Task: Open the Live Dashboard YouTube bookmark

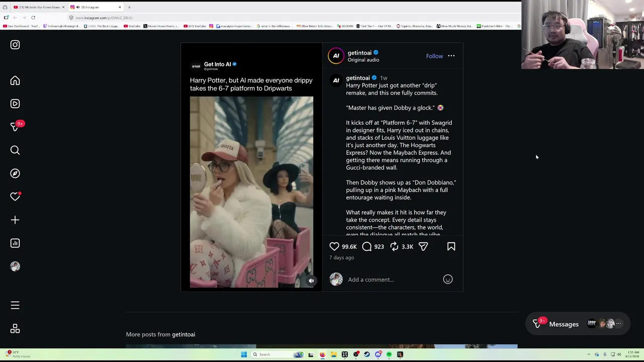Action: click(21, 26)
